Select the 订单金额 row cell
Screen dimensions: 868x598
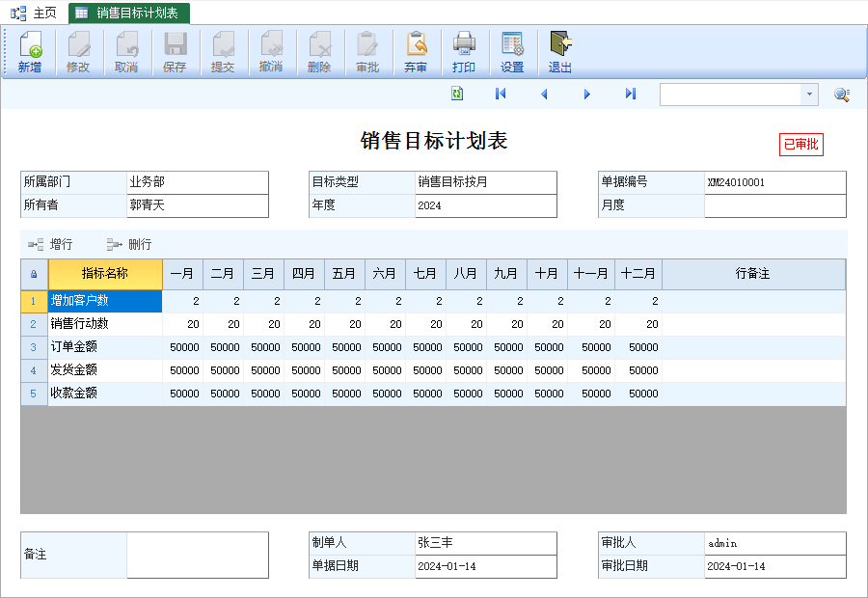point(105,348)
